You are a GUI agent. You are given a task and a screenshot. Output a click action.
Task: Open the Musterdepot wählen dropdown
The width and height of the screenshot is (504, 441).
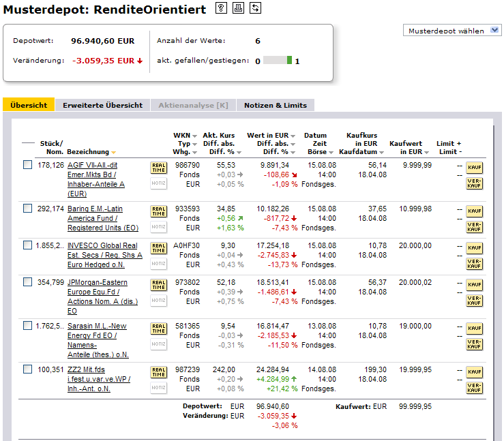point(453,31)
